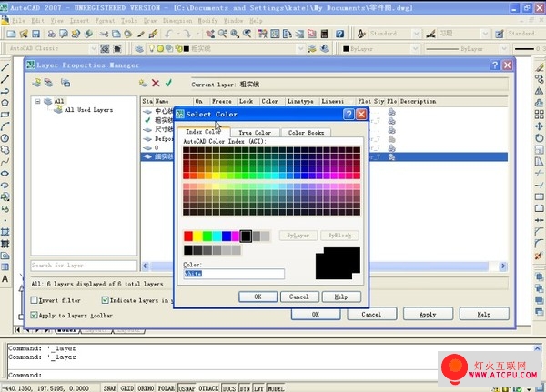Select the Line tool in Draw toolbar
This screenshot has height=392, width=546.
point(5,67)
